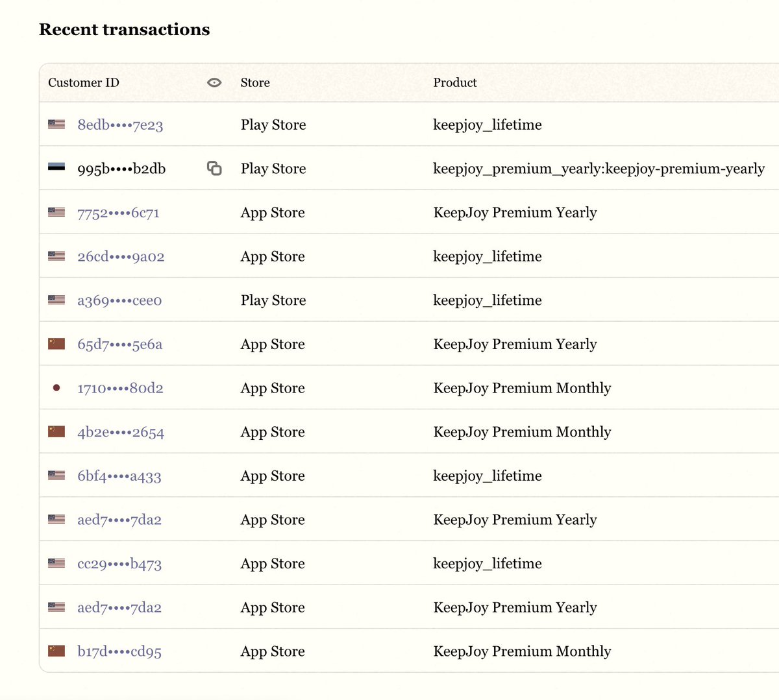Select Play Store in the a369••••cee0 row
Image resolution: width=779 pixels, height=700 pixels.
(x=273, y=300)
